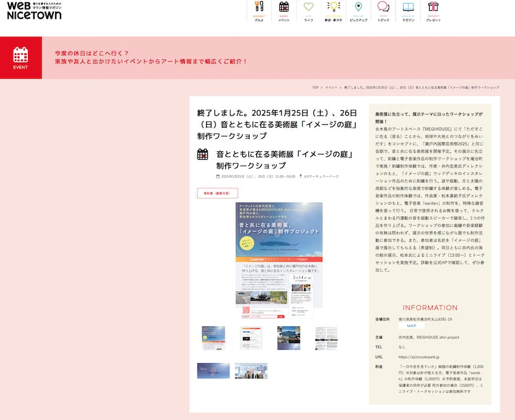Open the last thumbnail in second row
Image resolution: width=515 pixels, height=420 pixels.
pyautogui.click(x=251, y=370)
